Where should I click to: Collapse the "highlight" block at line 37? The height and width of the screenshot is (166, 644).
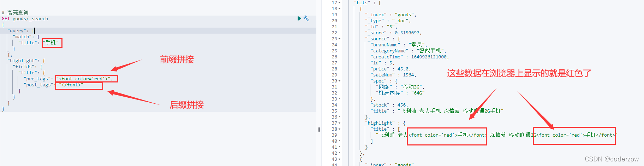(340, 123)
